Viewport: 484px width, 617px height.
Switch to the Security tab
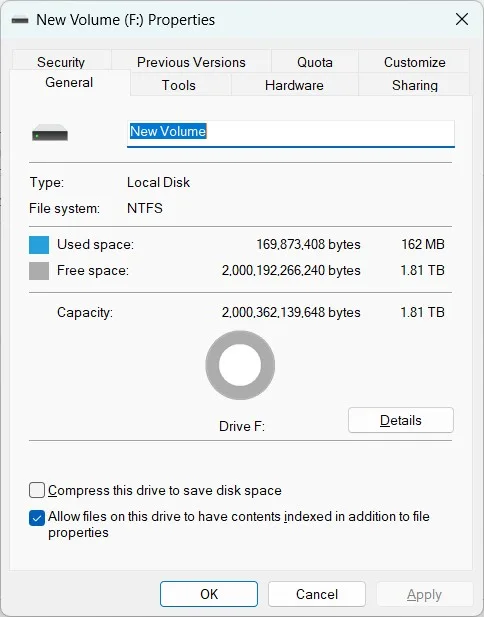tap(61, 61)
